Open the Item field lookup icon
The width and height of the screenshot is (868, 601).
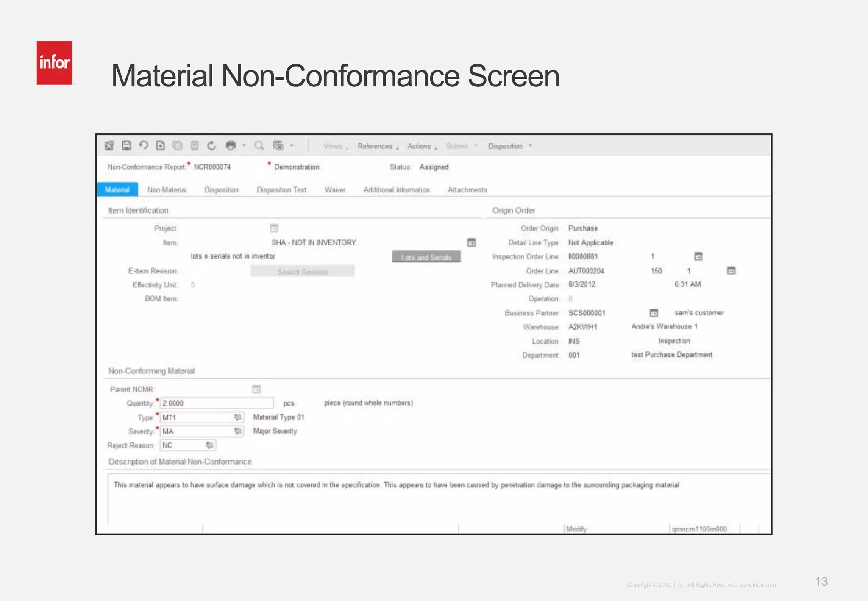click(471, 242)
